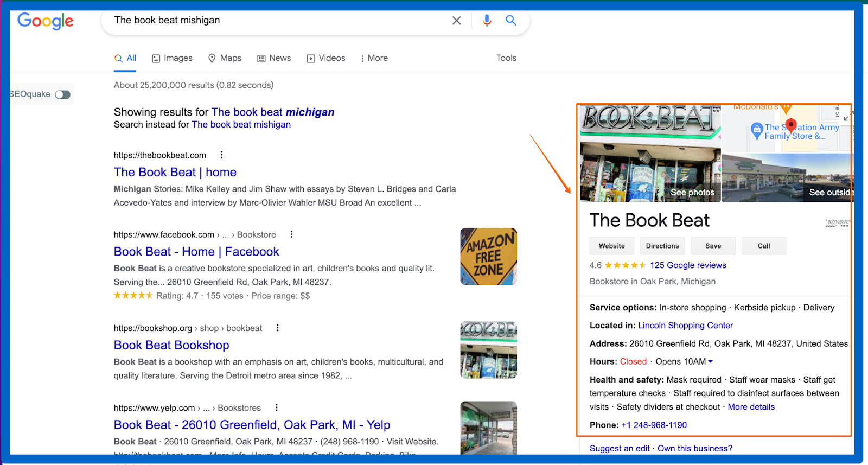868x465 pixels.
Task: Click 'Own this business?' link
Action: click(695, 449)
